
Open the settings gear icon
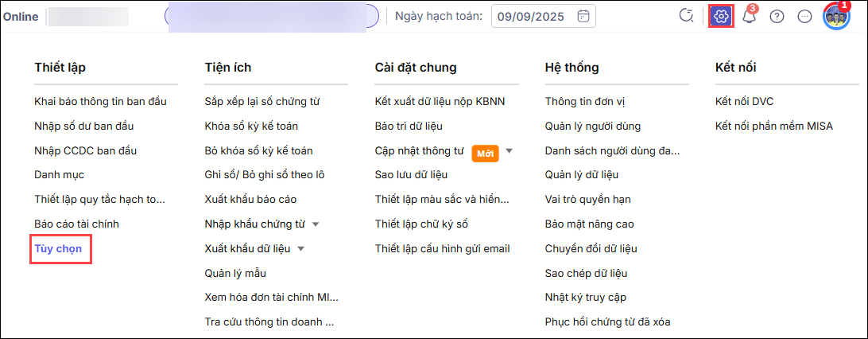click(x=721, y=17)
